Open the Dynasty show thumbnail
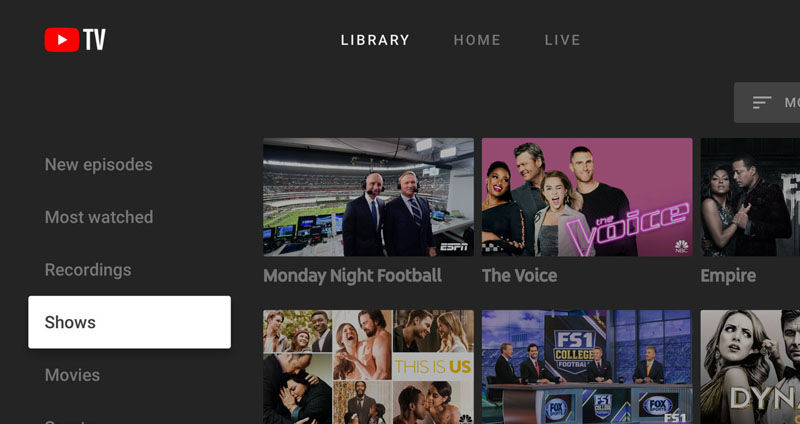 click(x=750, y=367)
